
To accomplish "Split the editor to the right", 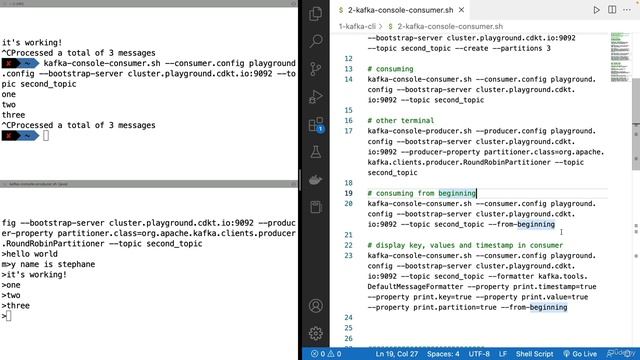I will [612, 10].
